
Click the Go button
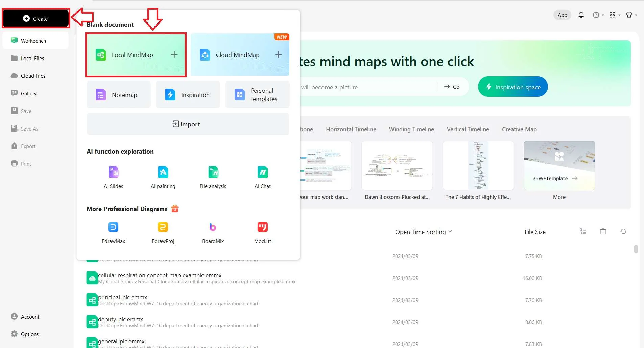coord(452,87)
